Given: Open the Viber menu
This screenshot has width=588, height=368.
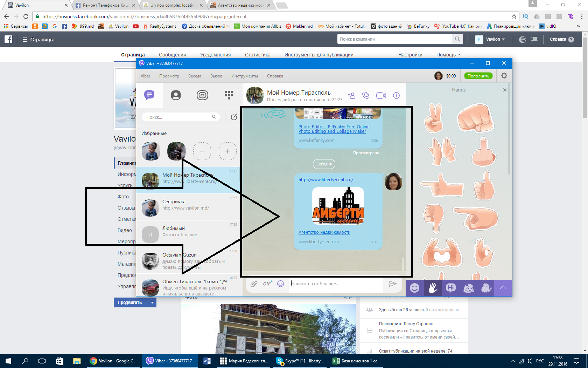Looking at the screenshot, I should click(145, 76).
